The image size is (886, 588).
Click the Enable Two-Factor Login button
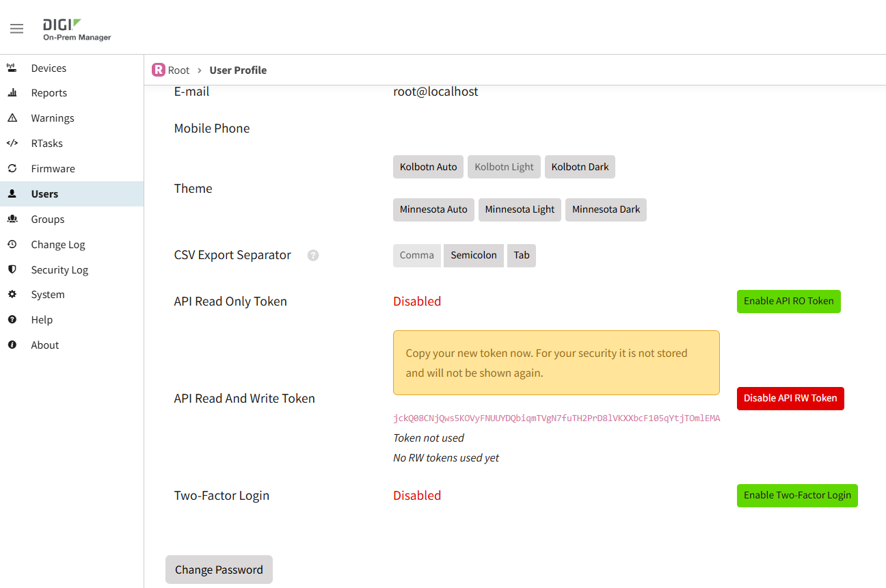797,496
